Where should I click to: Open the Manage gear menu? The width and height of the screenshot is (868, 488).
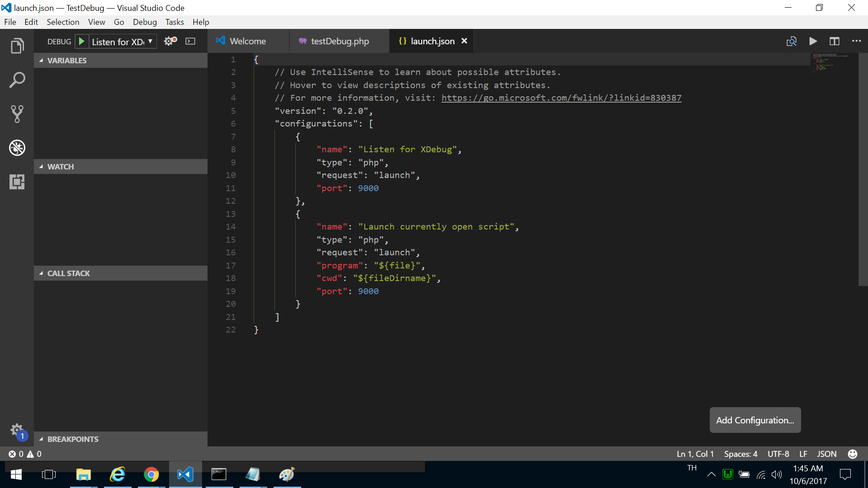17,430
